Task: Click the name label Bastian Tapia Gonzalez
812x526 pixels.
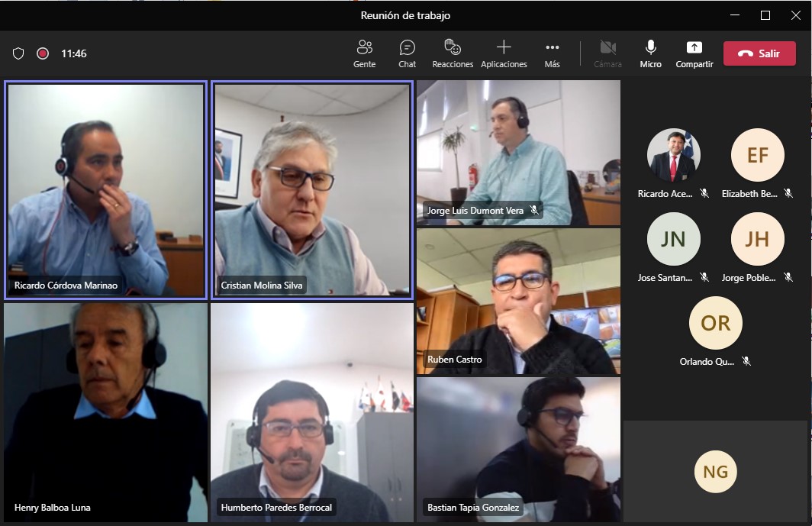Action: pos(473,508)
